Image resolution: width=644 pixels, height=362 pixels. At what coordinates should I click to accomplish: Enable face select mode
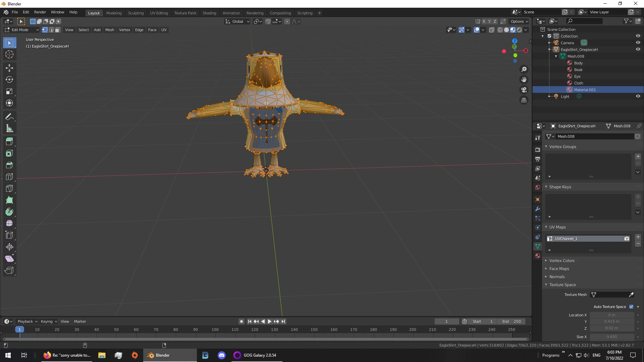(x=58, y=30)
